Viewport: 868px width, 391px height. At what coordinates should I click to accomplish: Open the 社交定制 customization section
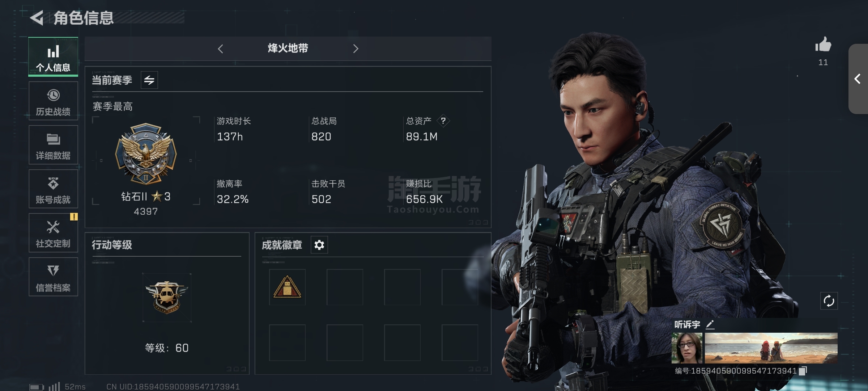[53, 233]
